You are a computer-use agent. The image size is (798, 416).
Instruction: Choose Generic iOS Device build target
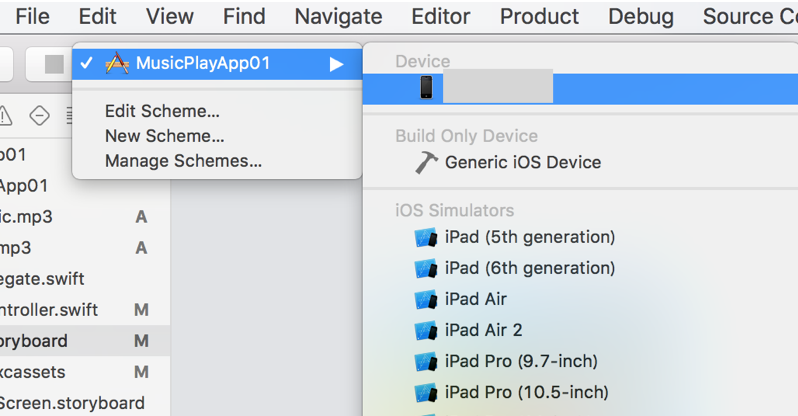(x=522, y=162)
